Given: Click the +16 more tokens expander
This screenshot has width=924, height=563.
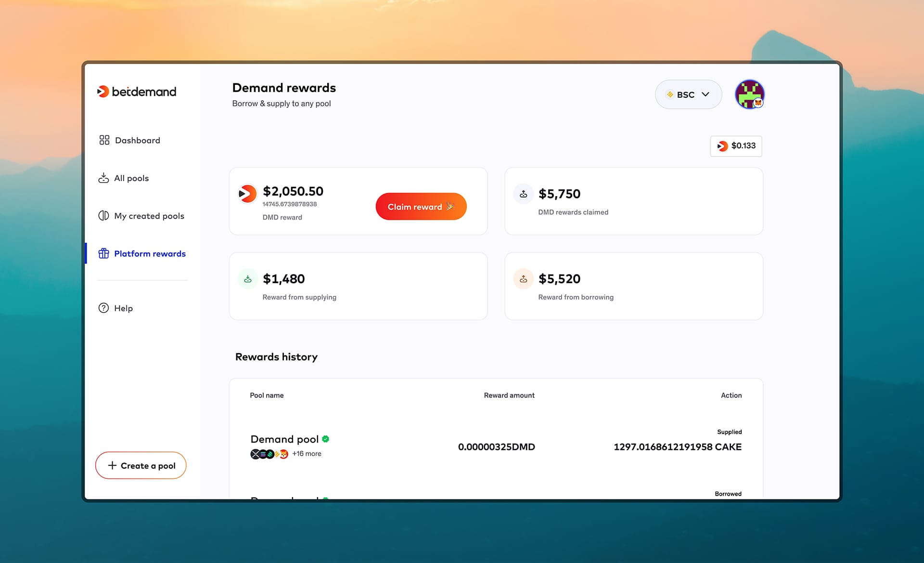Looking at the screenshot, I should [306, 453].
